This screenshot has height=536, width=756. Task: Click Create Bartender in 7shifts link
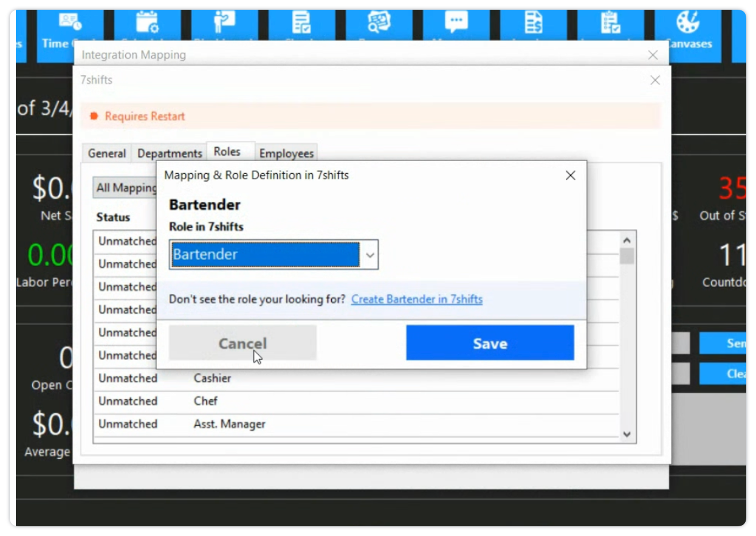(416, 299)
